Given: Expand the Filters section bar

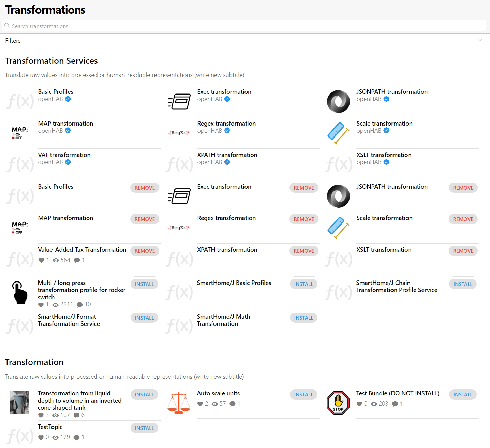Looking at the screenshot, I should [x=239, y=41].
